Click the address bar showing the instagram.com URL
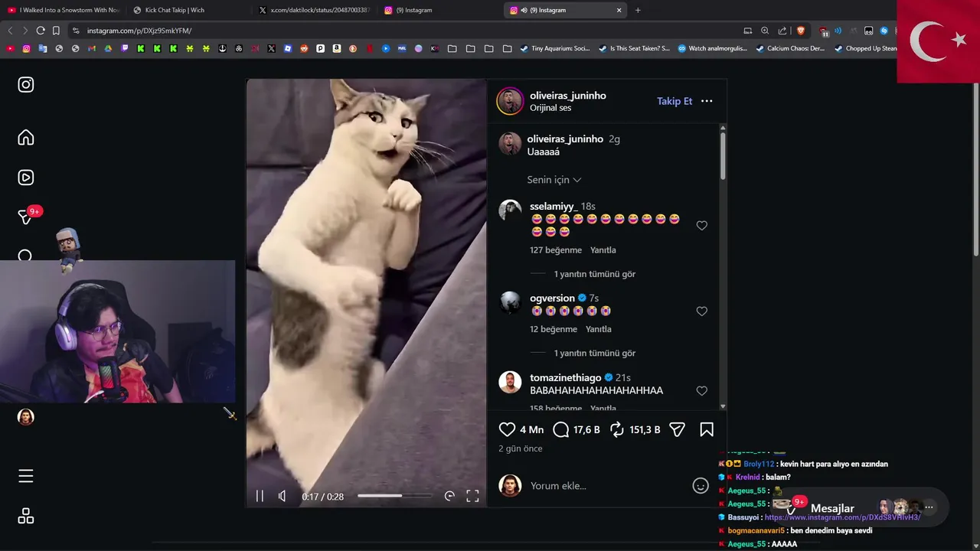The width and height of the screenshot is (980, 551). click(x=406, y=31)
